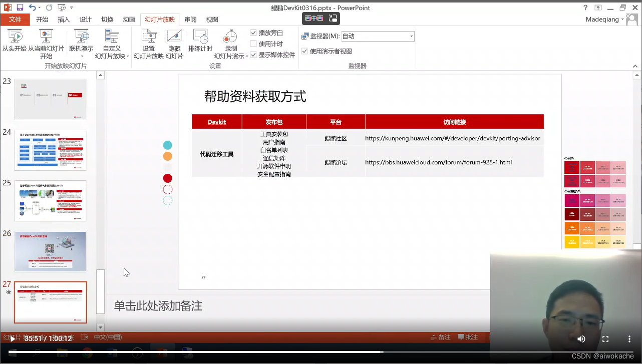Screen dimensions: 642x364
Task: Open PowerPoint help question mark
Action: [585, 8]
